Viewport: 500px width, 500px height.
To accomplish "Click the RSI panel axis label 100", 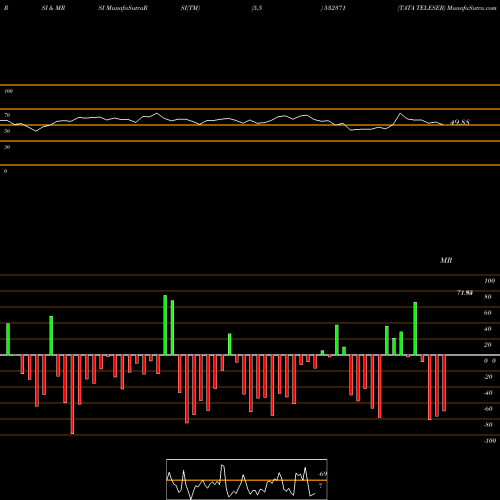I will point(8,91).
